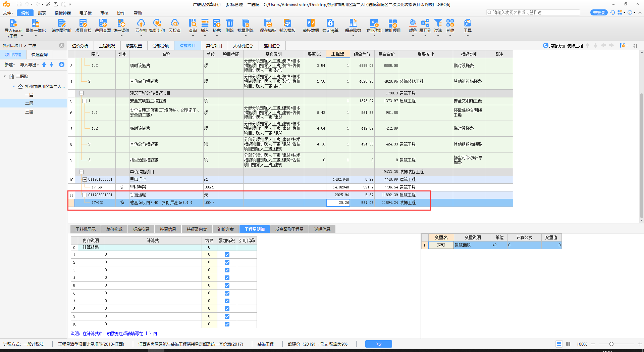This screenshot has height=352, width=644.
Task: Select 一层 in project tree
Action: pos(29,95)
